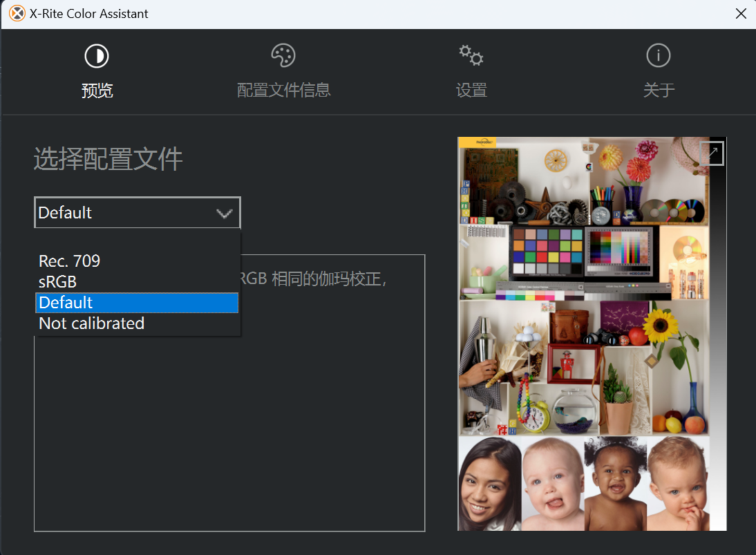Click the half-circle preview icon
The height and width of the screenshot is (555, 756).
pyautogui.click(x=97, y=56)
